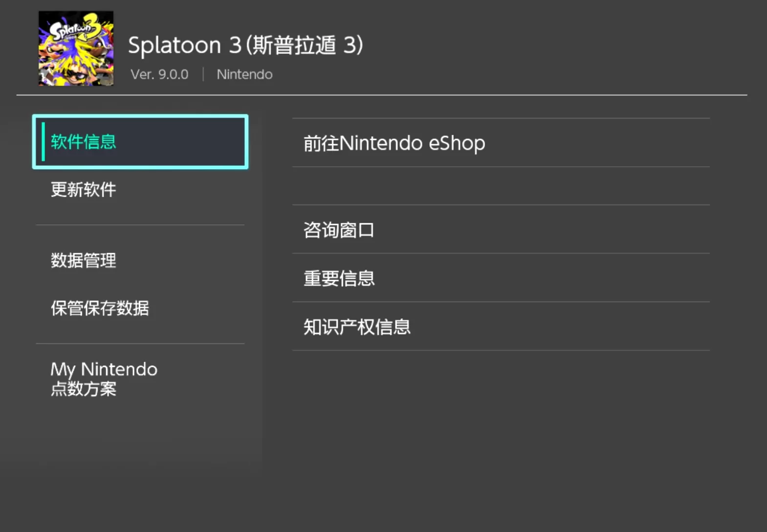The width and height of the screenshot is (767, 532).
Task: Open My Nintendo 点数方案 entry
Action: pyautogui.click(x=104, y=378)
